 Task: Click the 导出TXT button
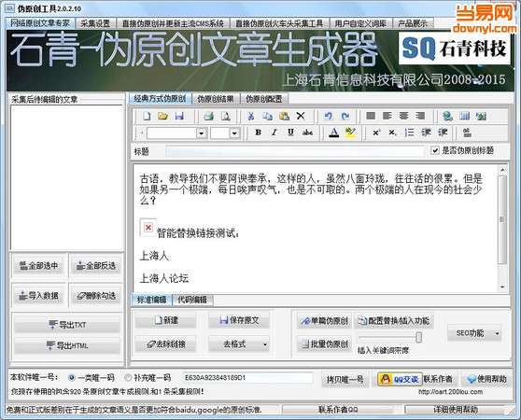(67, 325)
